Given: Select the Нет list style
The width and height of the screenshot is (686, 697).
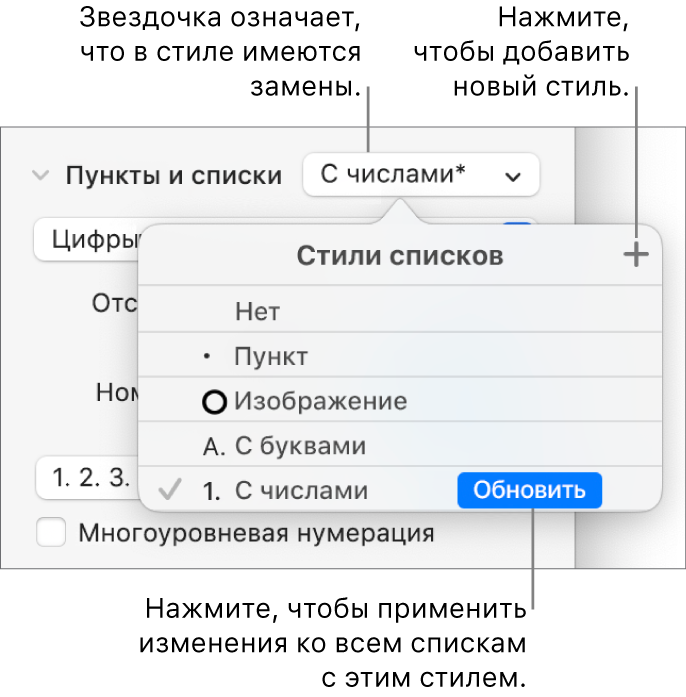Looking at the screenshot, I should [400, 310].
